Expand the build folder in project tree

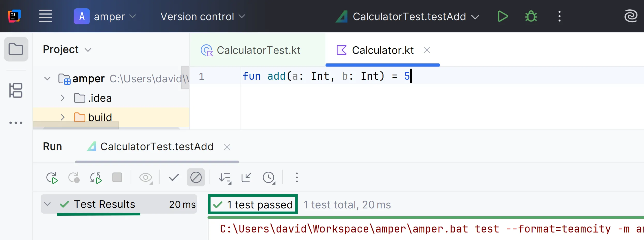click(x=62, y=118)
